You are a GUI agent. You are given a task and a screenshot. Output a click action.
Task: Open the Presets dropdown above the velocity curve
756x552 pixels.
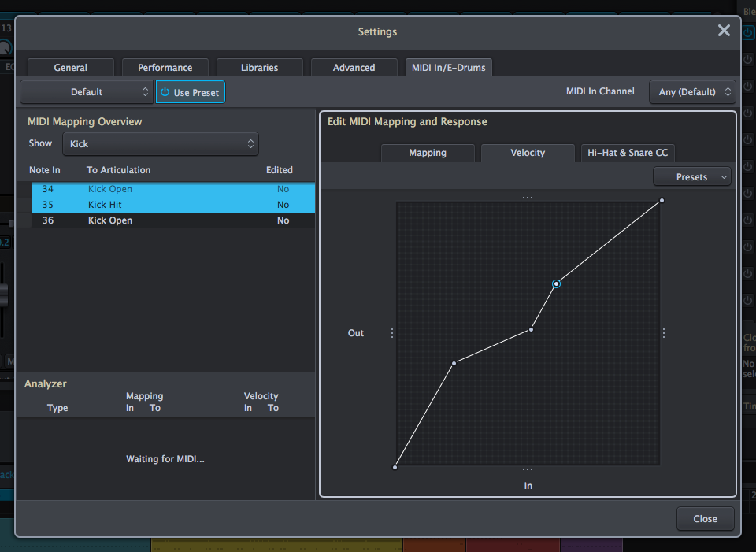tap(691, 176)
